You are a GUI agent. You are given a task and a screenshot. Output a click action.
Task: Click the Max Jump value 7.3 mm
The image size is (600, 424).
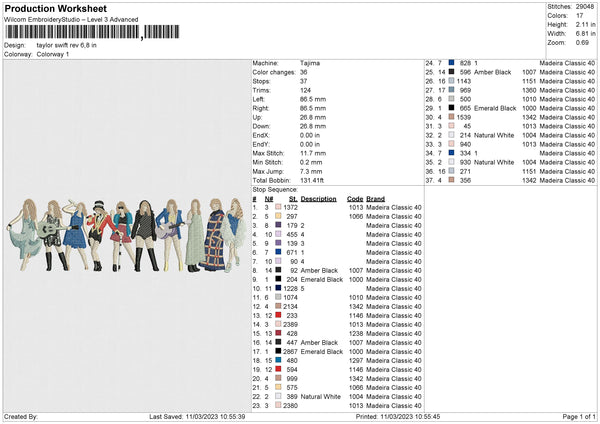click(311, 171)
